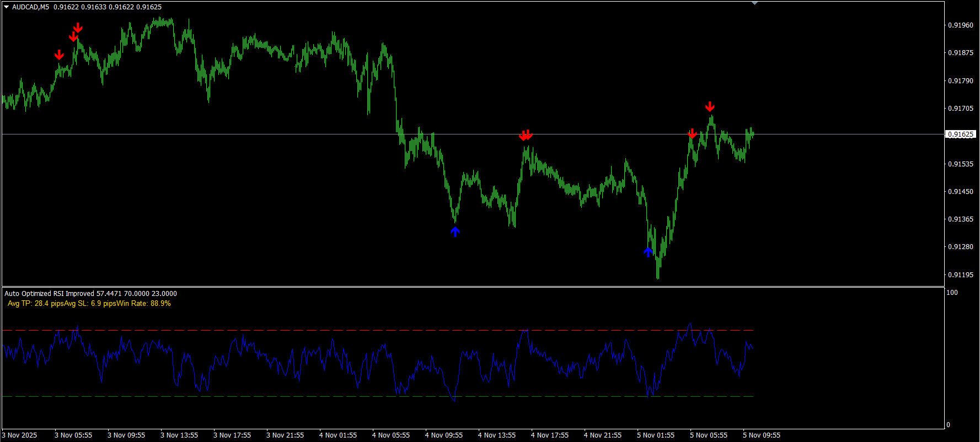
Task: Click the close value 0.91625 in chart header
Action: click(149, 7)
